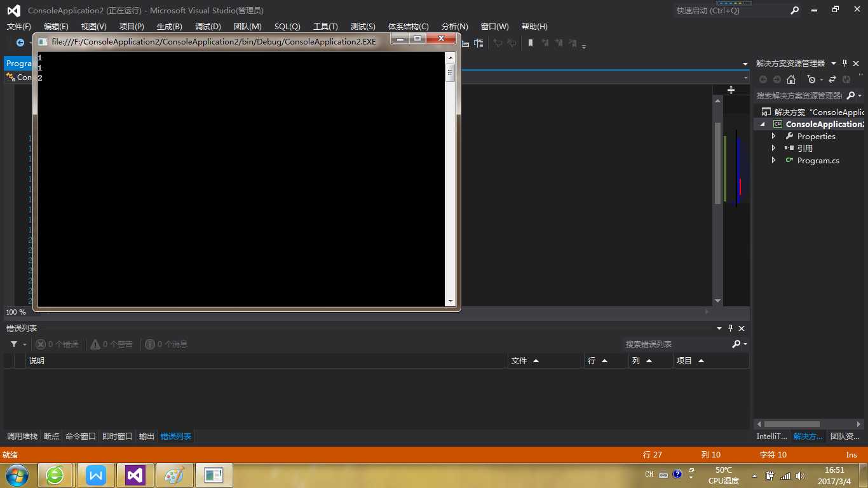Pin the error list panel
Screen dimensions: 868x488
[731, 328]
